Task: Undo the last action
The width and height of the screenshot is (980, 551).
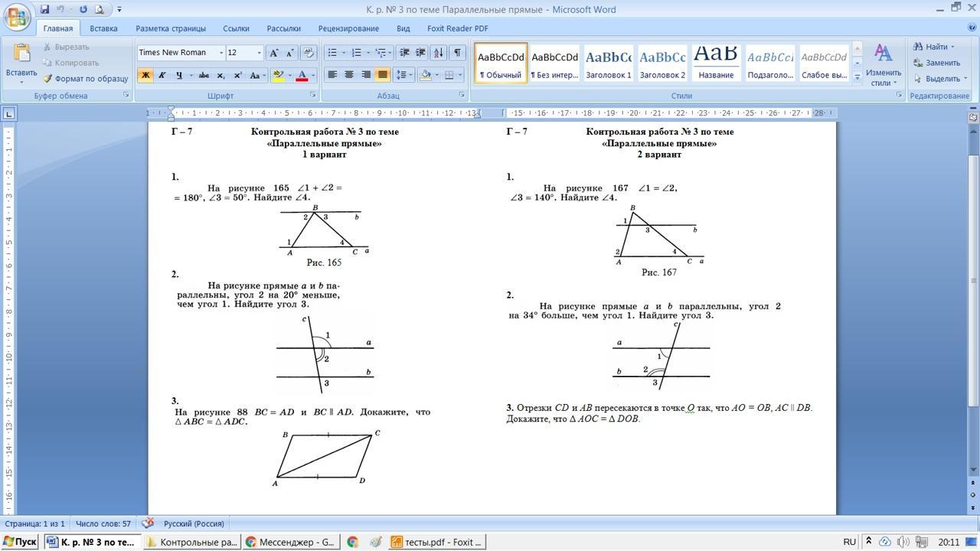Action: click(61, 9)
